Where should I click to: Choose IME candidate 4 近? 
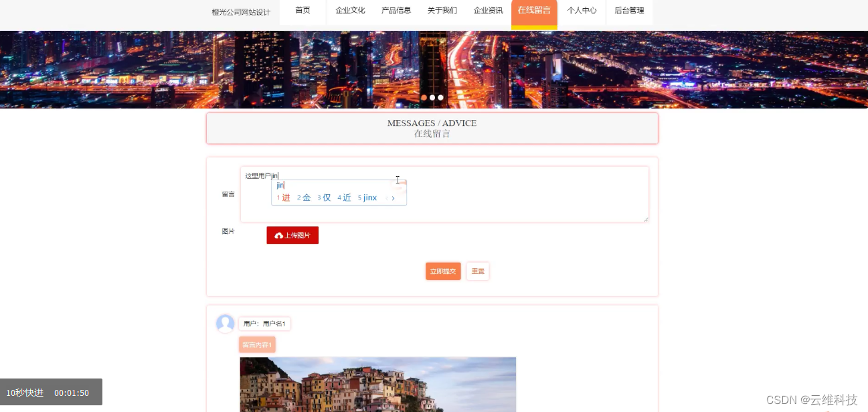click(345, 198)
